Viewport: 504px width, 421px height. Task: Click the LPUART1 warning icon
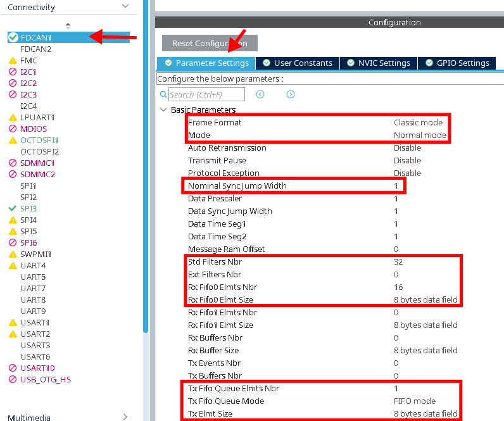(x=13, y=118)
